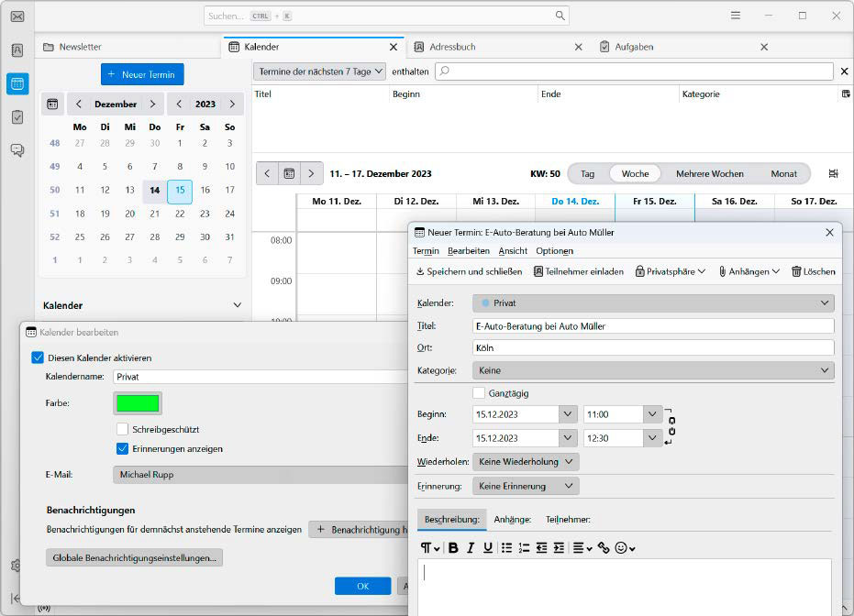The width and height of the screenshot is (854, 616).
Task: Switch calendar to Tag view
Action: coord(587,173)
